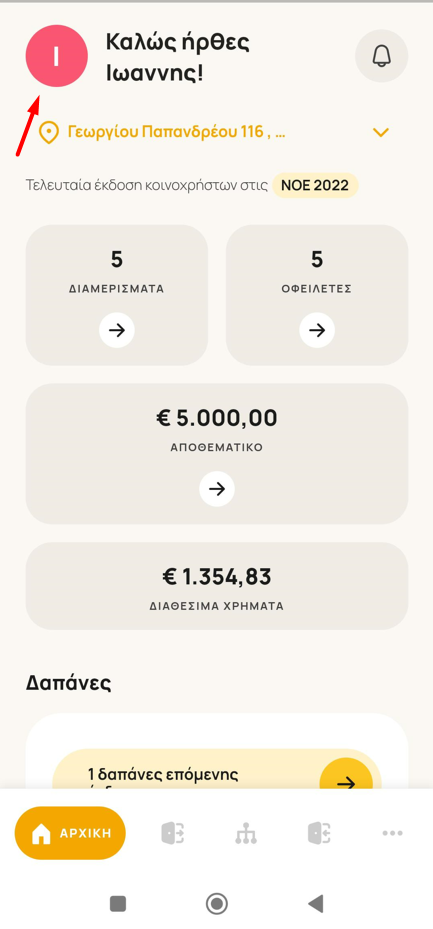The height and width of the screenshot is (929, 433).
Task: Tap Android back triangle button
Action: point(316,904)
